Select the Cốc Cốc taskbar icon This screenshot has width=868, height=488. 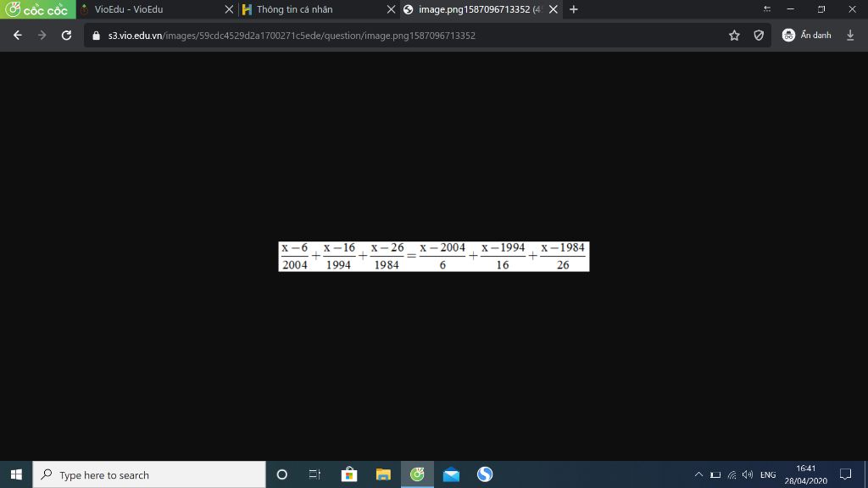pyautogui.click(x=417, y=474)
